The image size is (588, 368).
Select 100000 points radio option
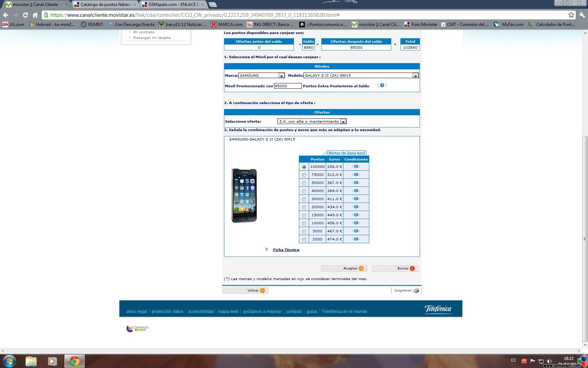(x=304, y=167)
